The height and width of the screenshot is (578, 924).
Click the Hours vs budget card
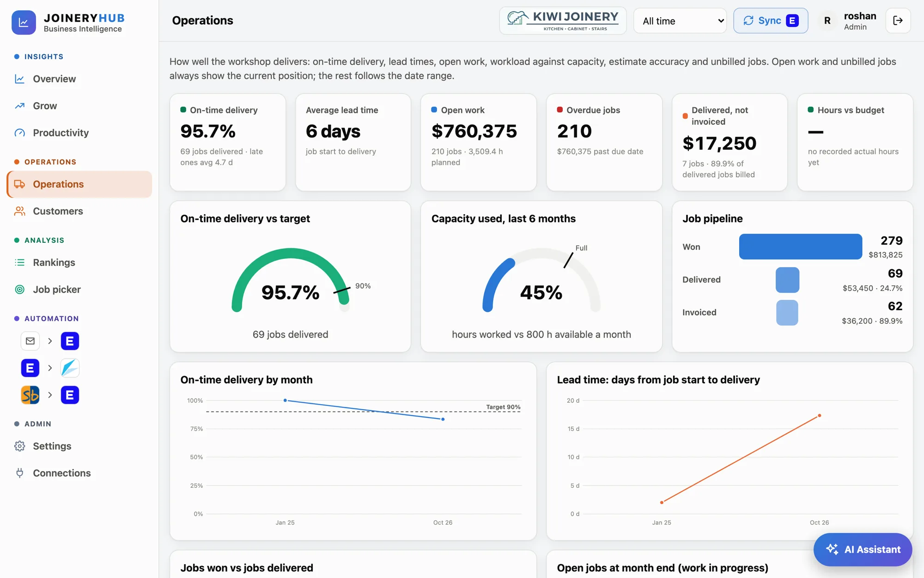[x=855, y=142]
